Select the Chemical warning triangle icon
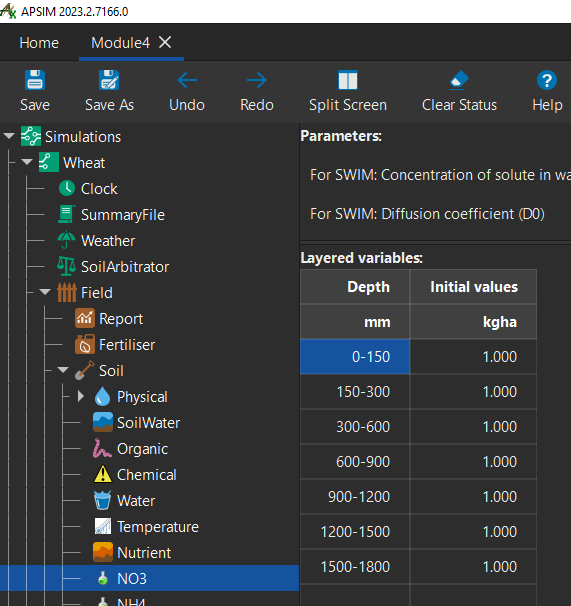The height and width of the screenshot is (606, 571). point(103,474)
